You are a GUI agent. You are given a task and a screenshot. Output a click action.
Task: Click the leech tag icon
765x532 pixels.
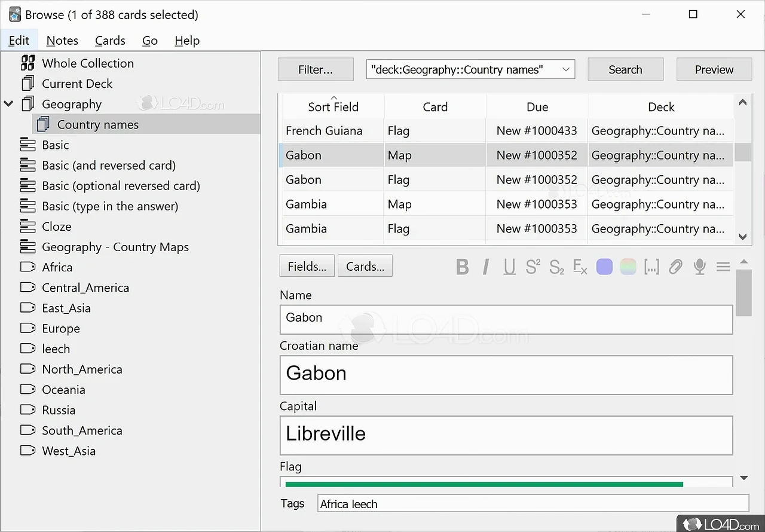click(27, 348)
